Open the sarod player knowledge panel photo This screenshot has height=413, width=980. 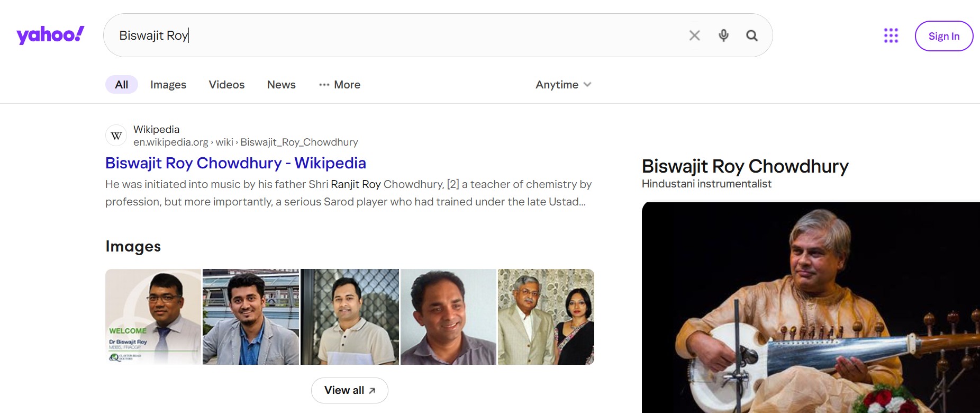pos(811,307)
